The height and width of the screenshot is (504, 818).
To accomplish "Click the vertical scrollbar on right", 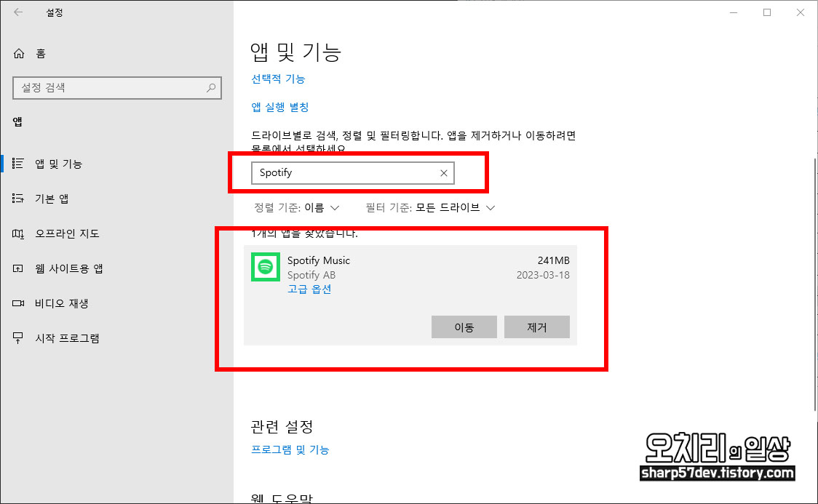I will pos(815,284).
